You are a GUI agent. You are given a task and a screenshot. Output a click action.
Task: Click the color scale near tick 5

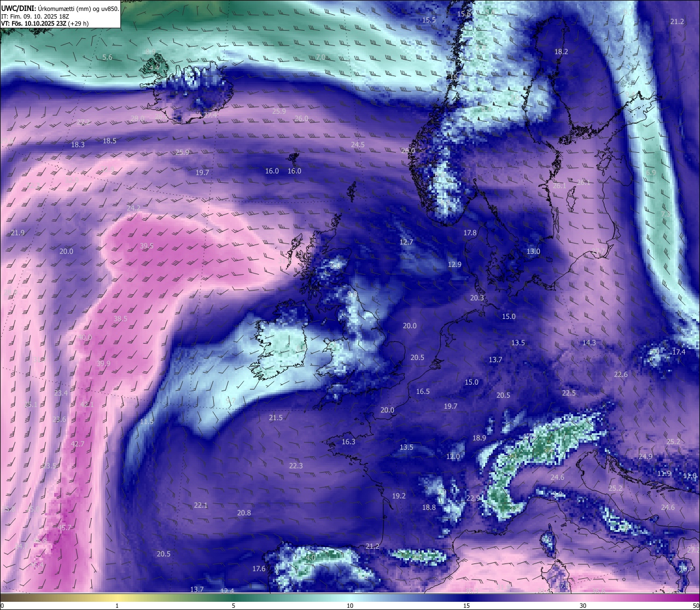[234, 597]
